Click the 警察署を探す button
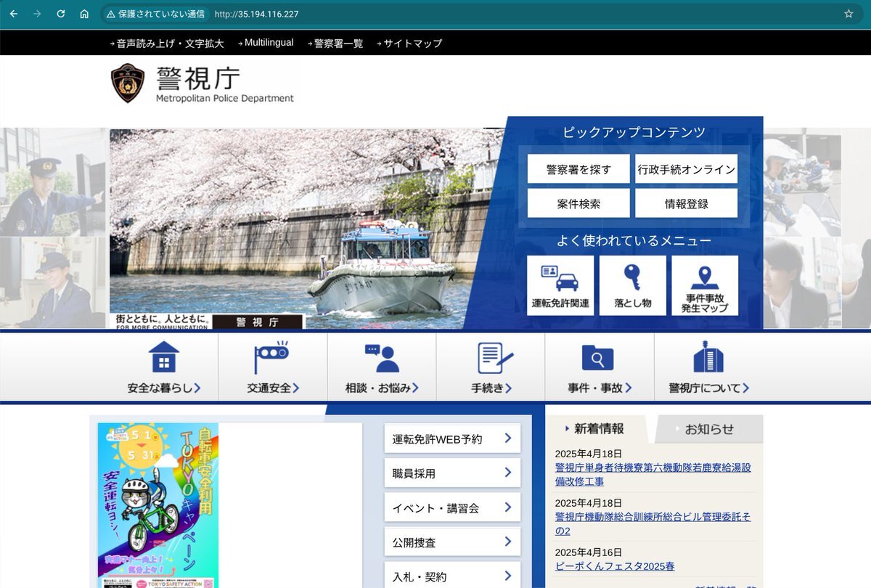This screenshot has height=588, width=871. 578,169
